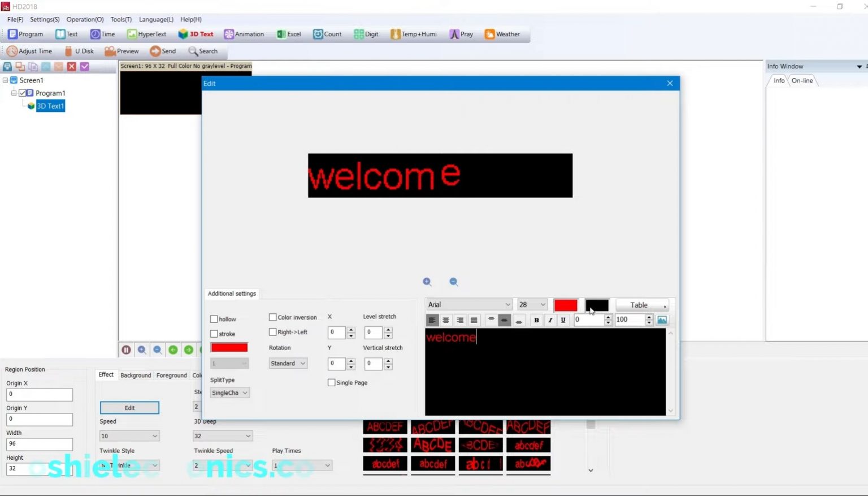The height and width of the screenshot is (496, 868).
Task: Apply bold formatting to the text
Action: pos(536,320)
